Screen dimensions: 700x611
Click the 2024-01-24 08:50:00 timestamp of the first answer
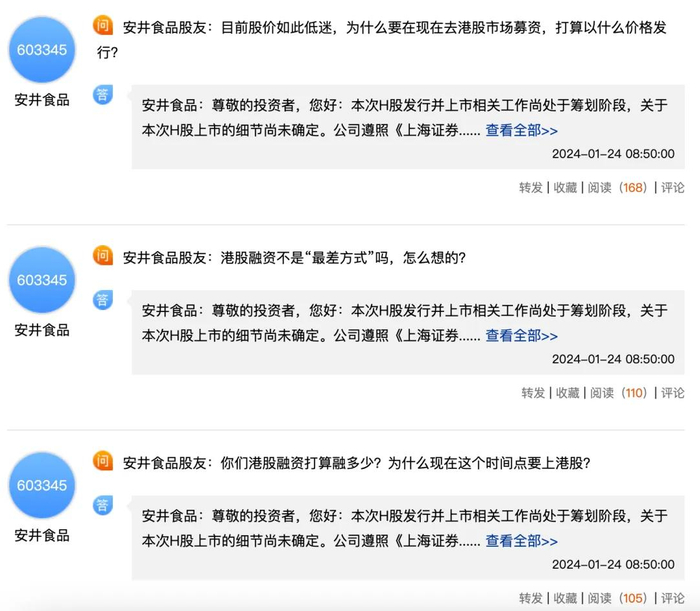click(613, 154)
